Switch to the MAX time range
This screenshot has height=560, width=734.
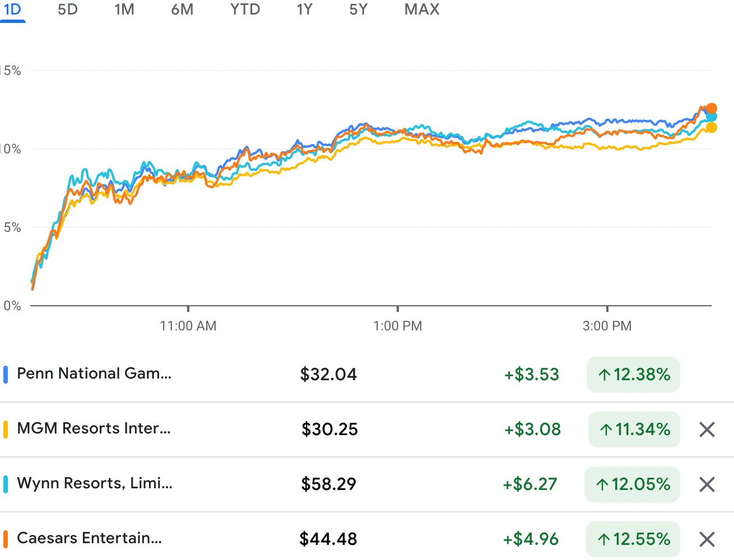click(422, 10)
